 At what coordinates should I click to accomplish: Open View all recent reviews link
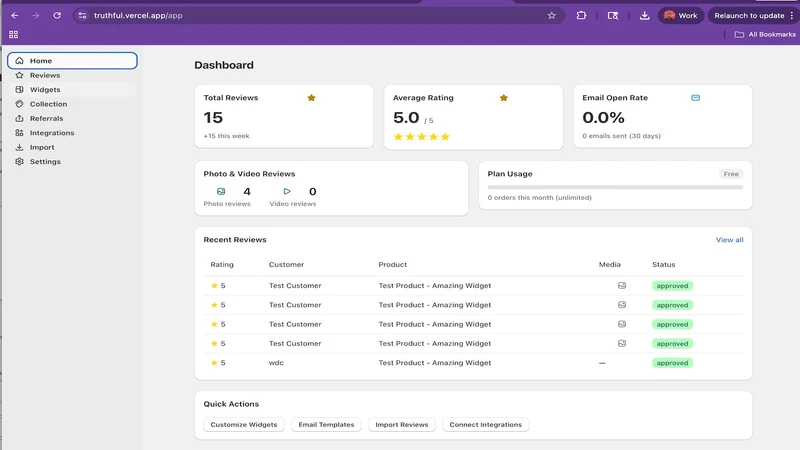[730, 240]
